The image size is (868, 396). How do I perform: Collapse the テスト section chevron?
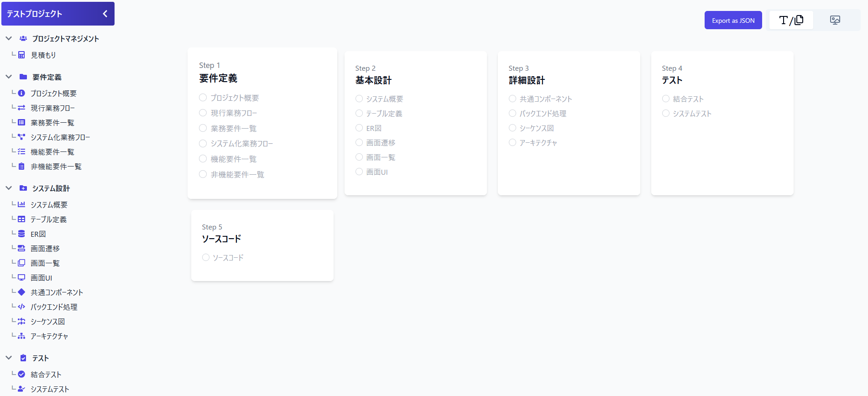9,358
